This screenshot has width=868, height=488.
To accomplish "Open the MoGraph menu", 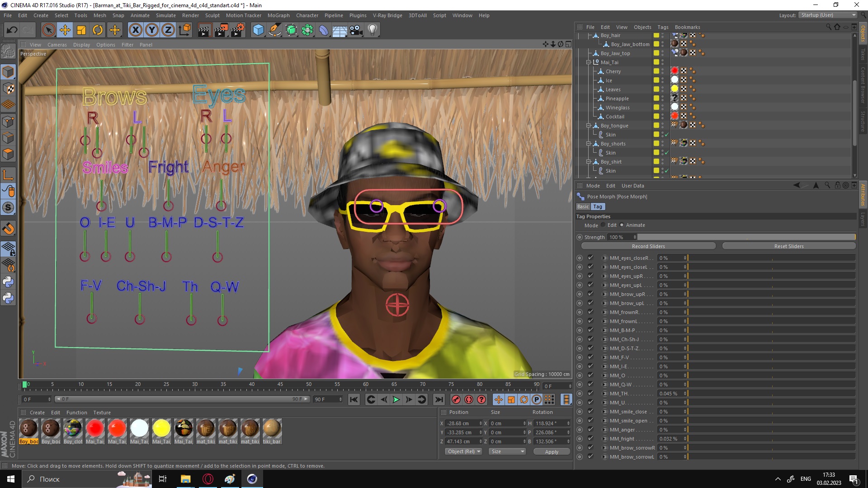I will [x=278, y=15].
